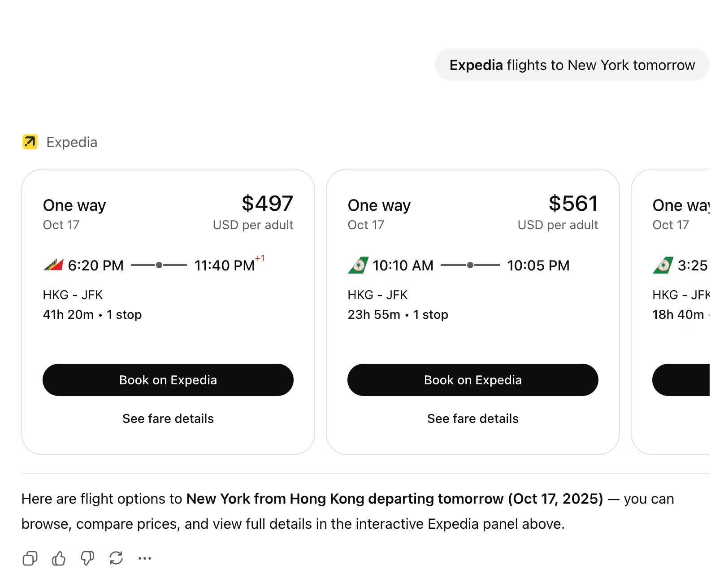The image size is (728, 583).
Task: Open the three-dot more options menu
Action: pyautogui.click(x=145, y=558)
